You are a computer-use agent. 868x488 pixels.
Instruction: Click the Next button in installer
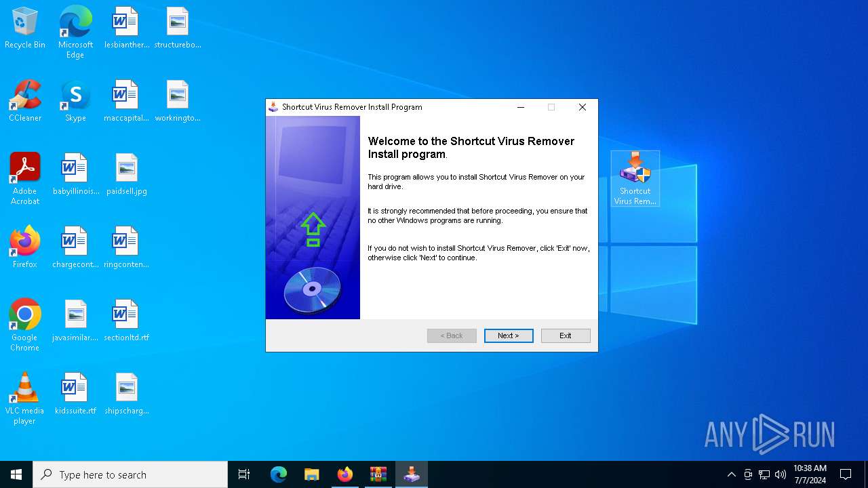coord(509,335)
